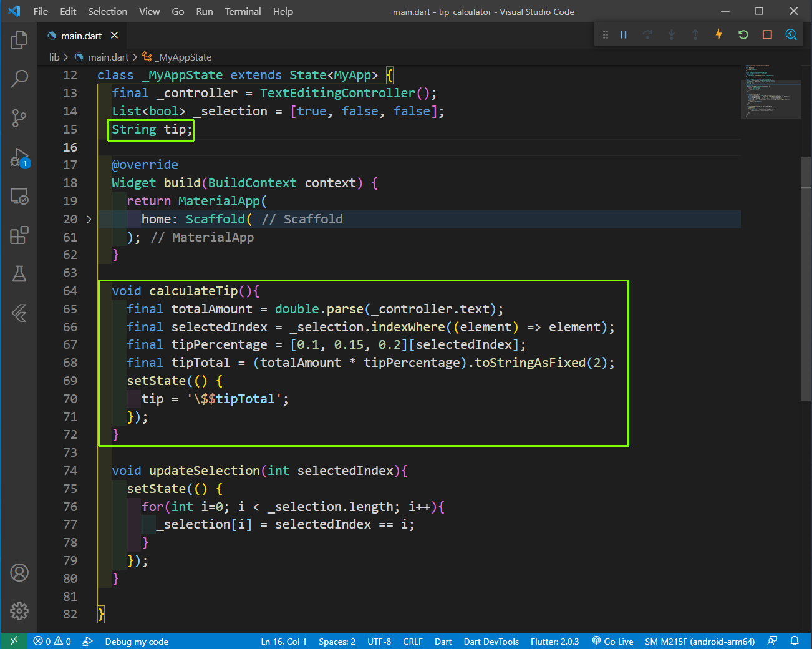Viewport: 812px width, 649px height.
Task: Click the updateSelection function name
Action: click(x=205, y=471)
